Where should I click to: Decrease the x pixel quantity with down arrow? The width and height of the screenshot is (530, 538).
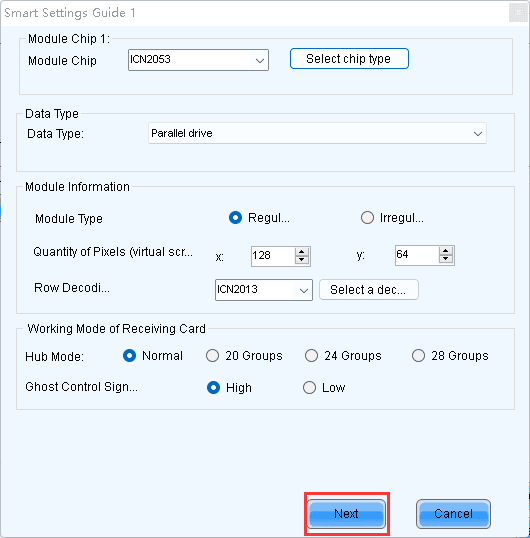coord(302,260)
